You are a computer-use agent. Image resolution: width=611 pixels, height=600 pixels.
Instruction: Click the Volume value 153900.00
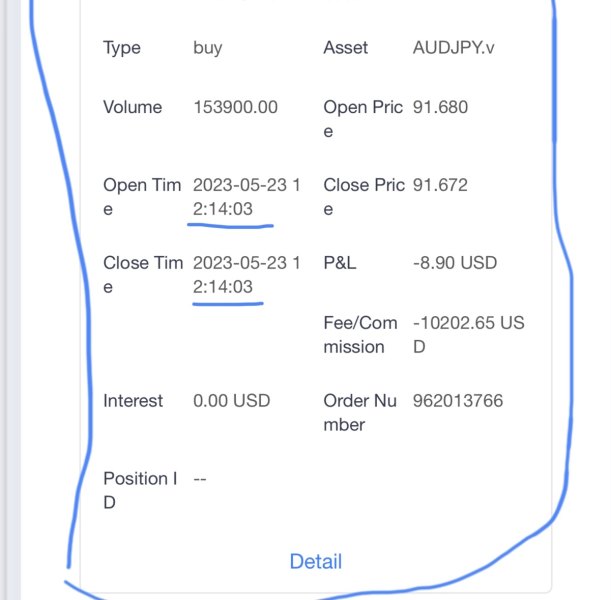pyautogui.click(x=235, y=107)
